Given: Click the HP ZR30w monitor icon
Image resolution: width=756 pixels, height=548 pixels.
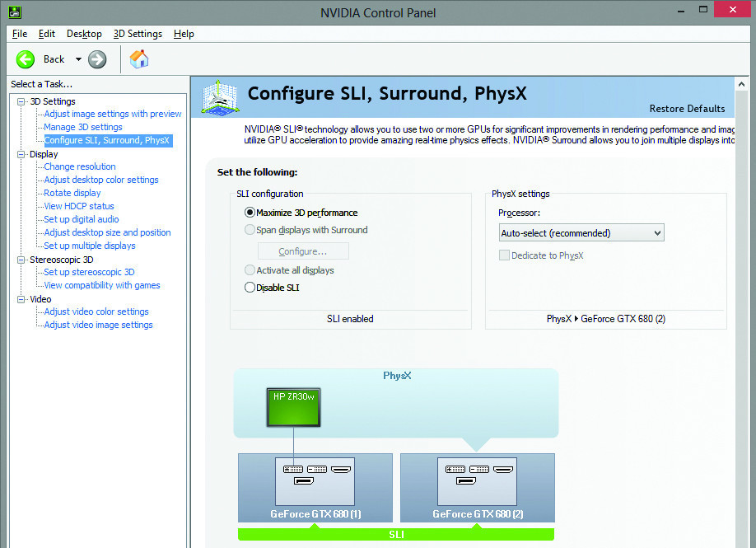Looking at the screenshot, I should (292, 406).
